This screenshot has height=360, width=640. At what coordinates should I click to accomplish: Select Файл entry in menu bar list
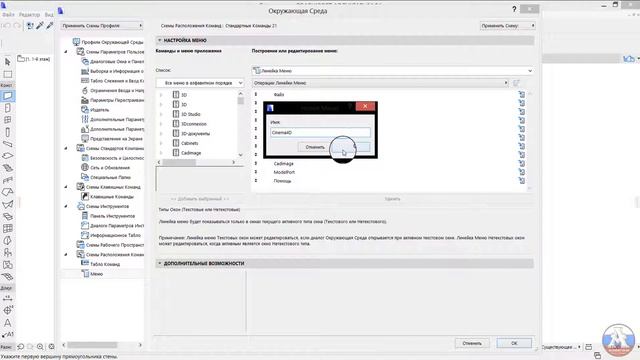pos(279,94)
